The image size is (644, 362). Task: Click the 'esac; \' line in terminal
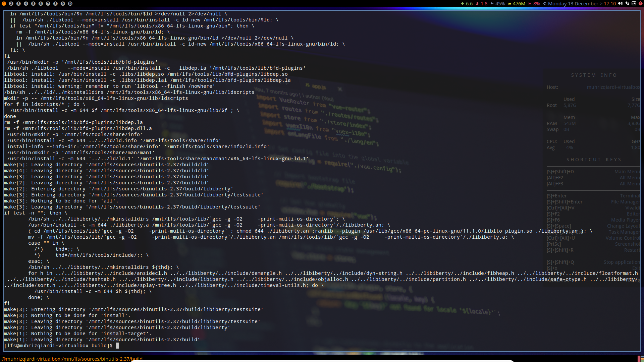click(39, 261)
